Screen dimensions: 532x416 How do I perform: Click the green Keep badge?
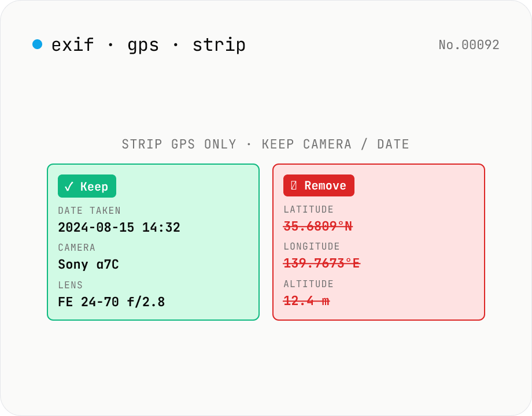click(x=87, y=186)
